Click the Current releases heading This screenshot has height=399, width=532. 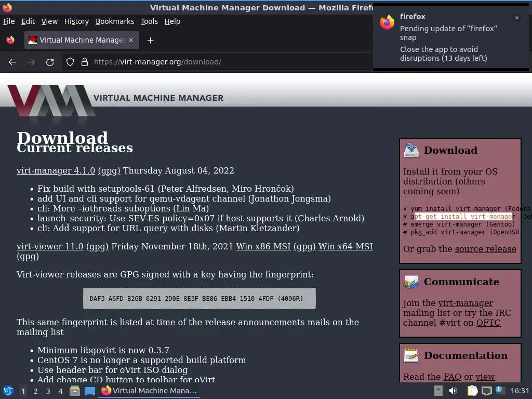(75, 148)
